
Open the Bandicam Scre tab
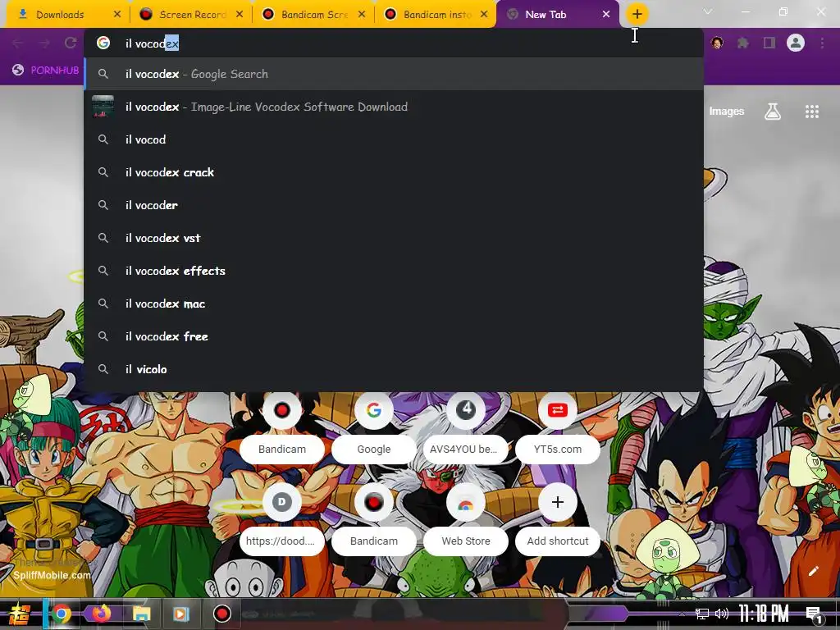pos(314,15)
